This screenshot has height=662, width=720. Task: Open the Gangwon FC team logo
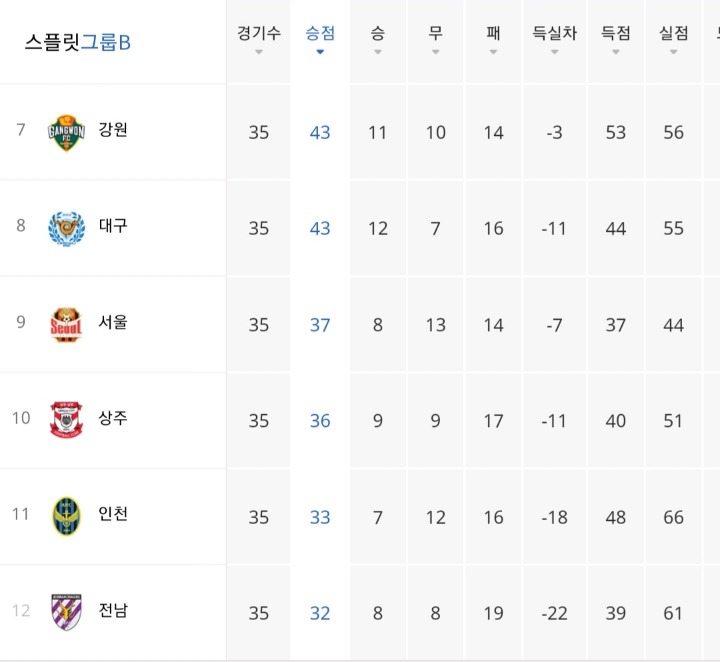pos(67,133)
